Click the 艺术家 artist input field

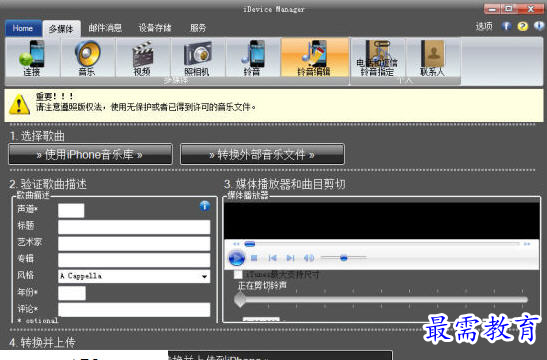134,243
